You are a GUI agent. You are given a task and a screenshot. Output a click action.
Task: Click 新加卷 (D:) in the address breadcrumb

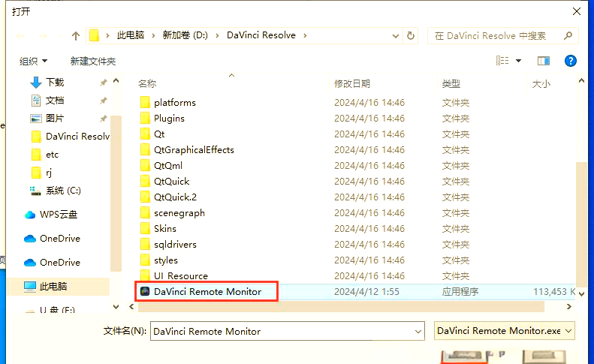[x=185, y=35]
